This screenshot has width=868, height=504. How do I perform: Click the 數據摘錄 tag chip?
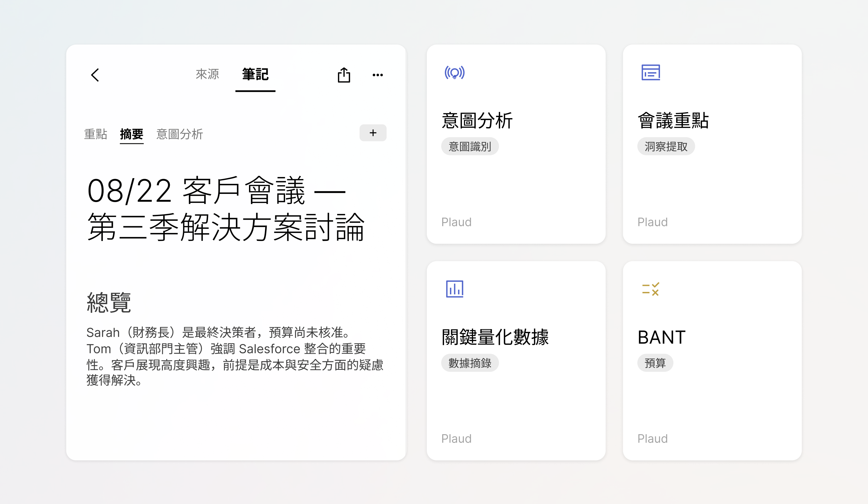[470, 363]
